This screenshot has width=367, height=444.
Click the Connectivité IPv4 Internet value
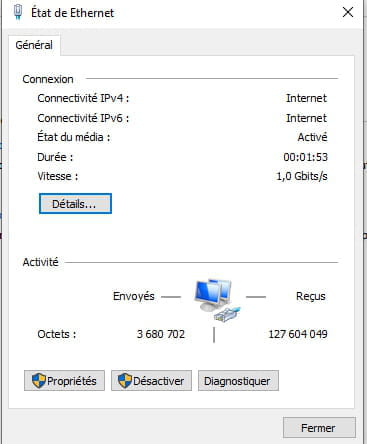(x=306, y=98)
